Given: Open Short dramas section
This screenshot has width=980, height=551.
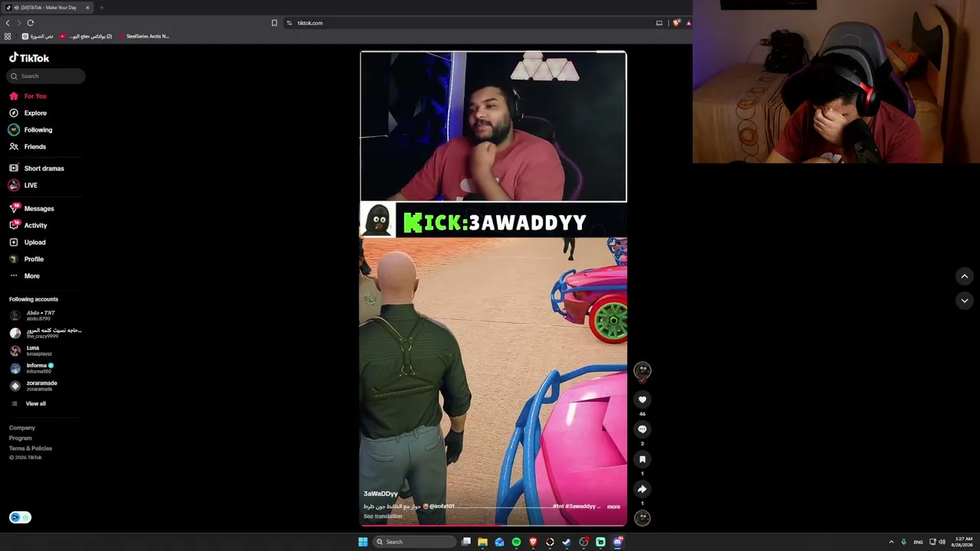Looking at the screenshot, I should tap(37, 168).
